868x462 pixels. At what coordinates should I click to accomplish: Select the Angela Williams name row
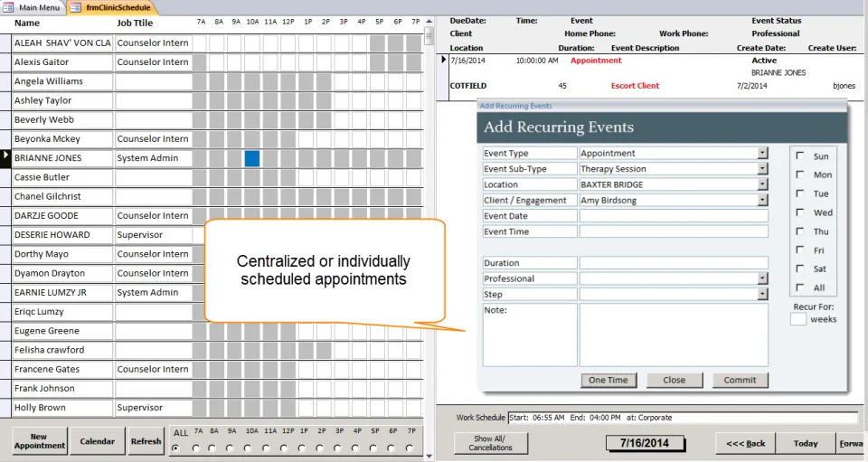pos(62,81)
